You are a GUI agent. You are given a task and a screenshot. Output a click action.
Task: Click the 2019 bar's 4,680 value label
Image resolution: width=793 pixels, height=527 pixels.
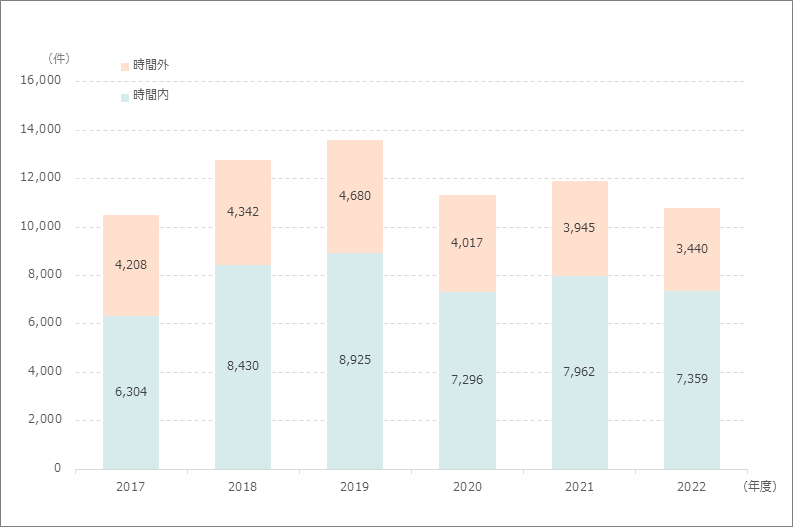pyautogui.click(x=355, y=196)
